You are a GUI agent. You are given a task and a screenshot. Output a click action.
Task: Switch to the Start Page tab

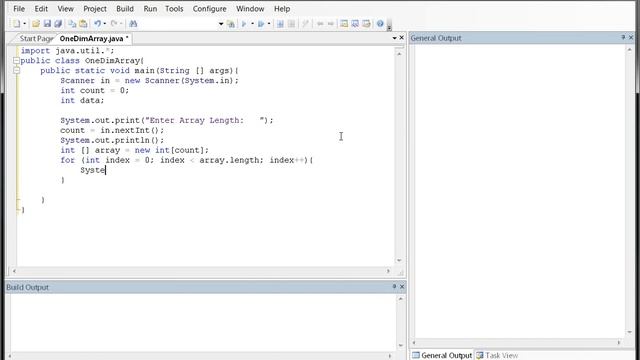pyautogui.click(x=36, y=38)
